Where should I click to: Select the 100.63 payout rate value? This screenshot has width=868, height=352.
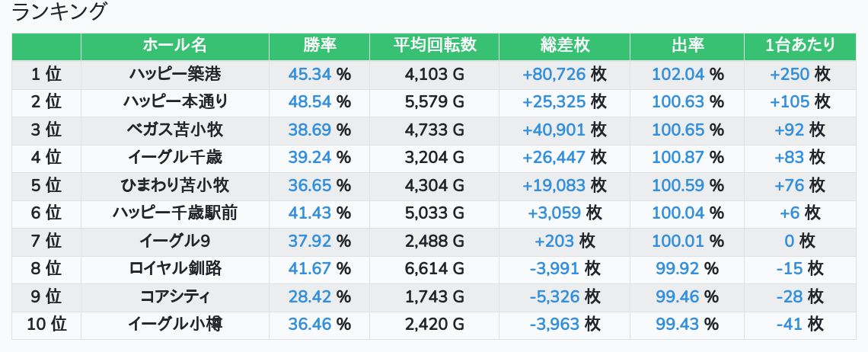click(678, 102)
